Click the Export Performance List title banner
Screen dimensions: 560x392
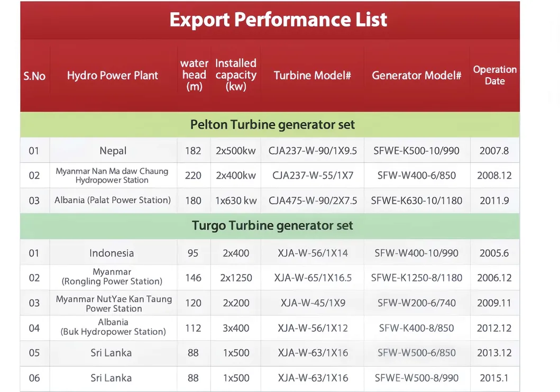pyautogui.click(x=278, y=20)
